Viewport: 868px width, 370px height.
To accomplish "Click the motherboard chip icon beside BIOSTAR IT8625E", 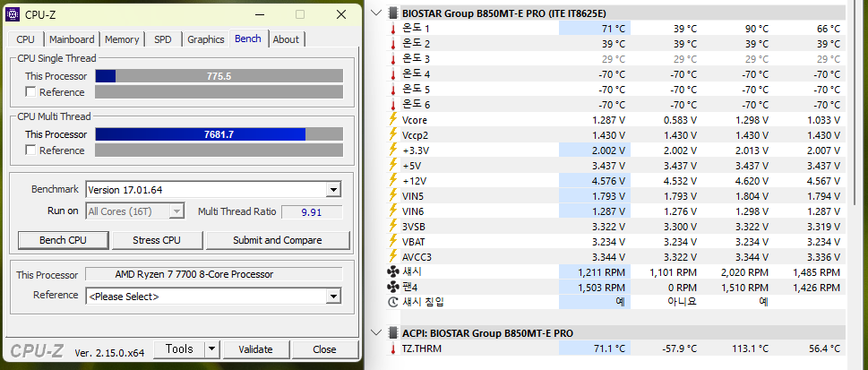I will 393,13.
